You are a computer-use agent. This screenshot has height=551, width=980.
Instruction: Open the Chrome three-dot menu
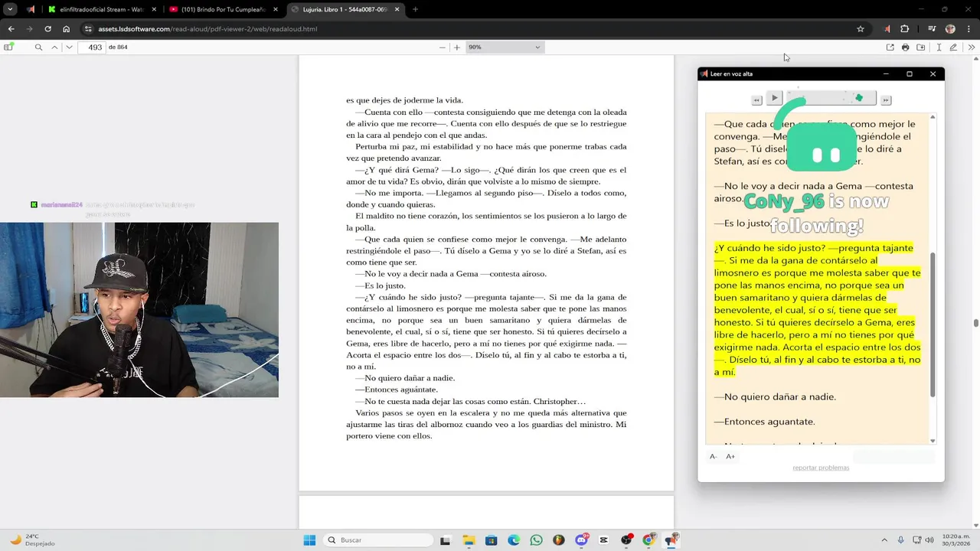969,29
